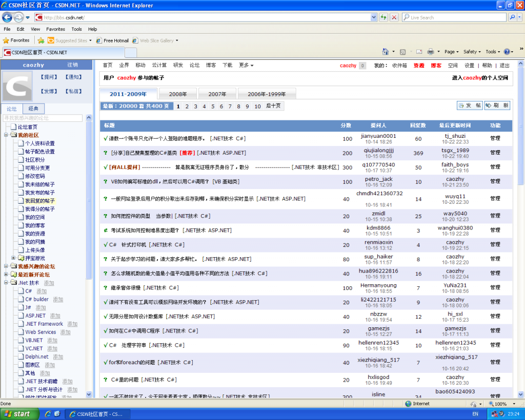Click the Home page icon
525x420 pixels.
coord(386,52)
